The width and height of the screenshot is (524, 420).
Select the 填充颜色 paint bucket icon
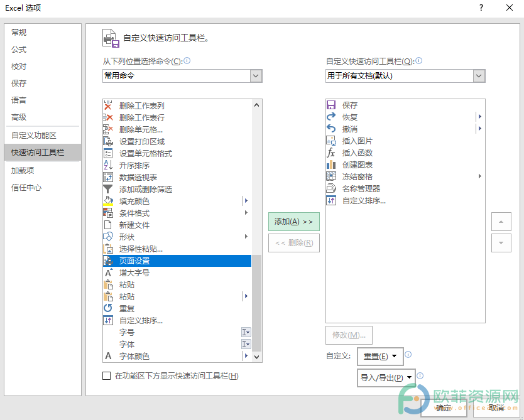pos(108,201)
